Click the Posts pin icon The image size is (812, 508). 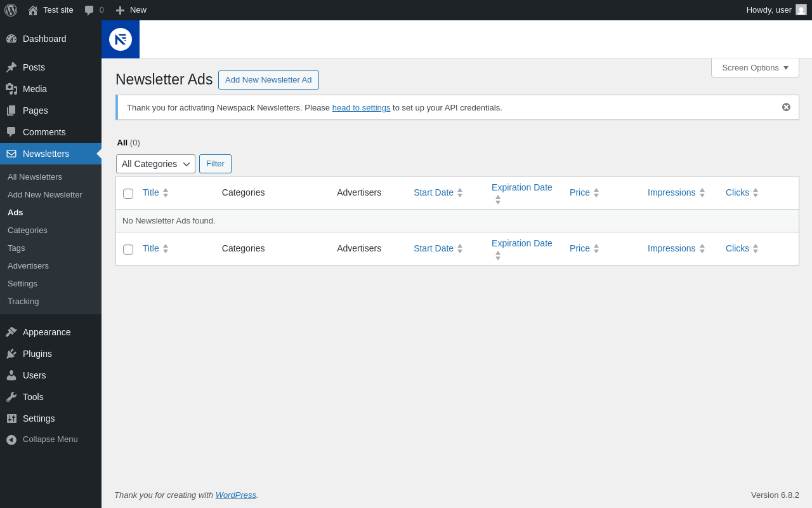(x=11, y=67)
